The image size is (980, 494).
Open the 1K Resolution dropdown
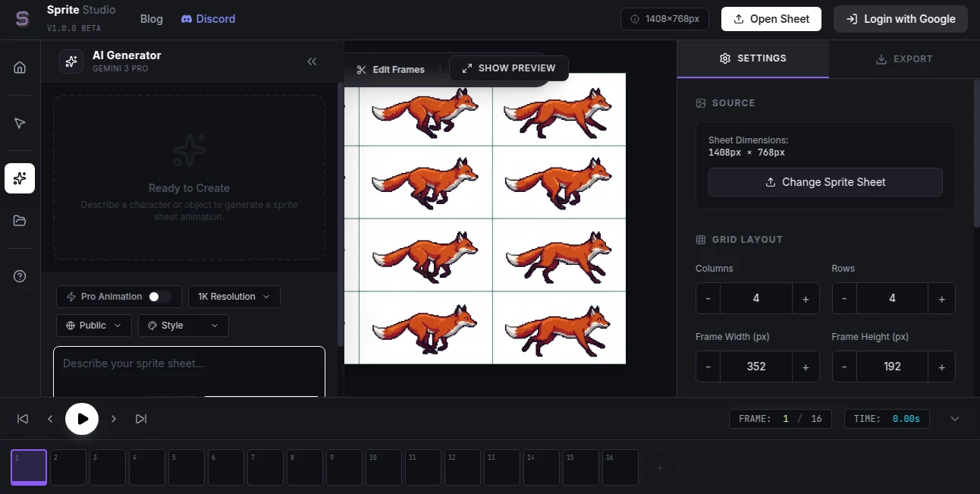(x=234, y=297)
